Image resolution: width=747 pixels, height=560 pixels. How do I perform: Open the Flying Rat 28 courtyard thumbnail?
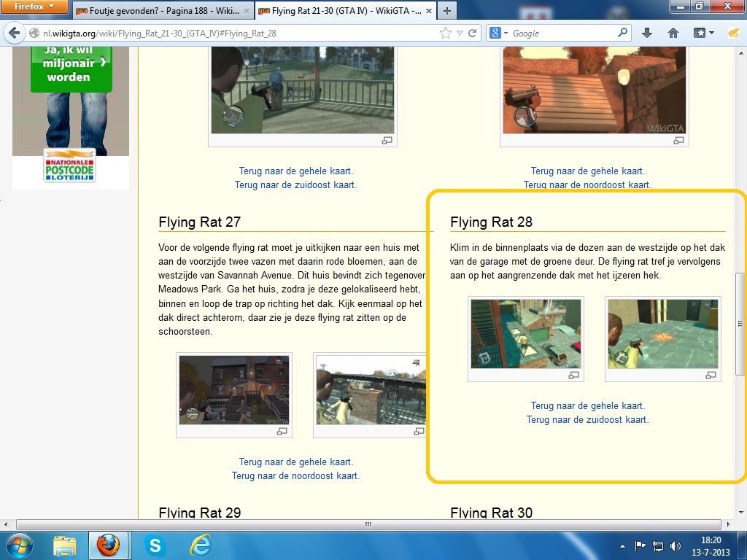click(x=526, y=334)
